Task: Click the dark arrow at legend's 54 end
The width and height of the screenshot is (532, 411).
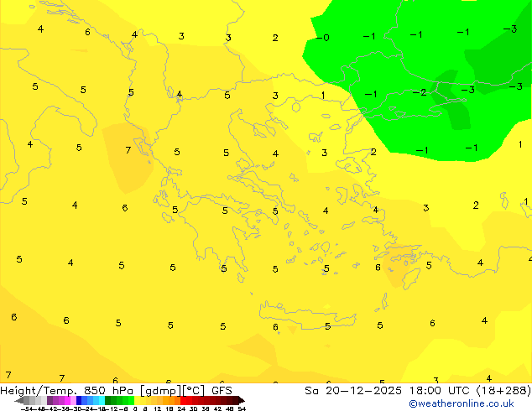Action: click(242, 400)
